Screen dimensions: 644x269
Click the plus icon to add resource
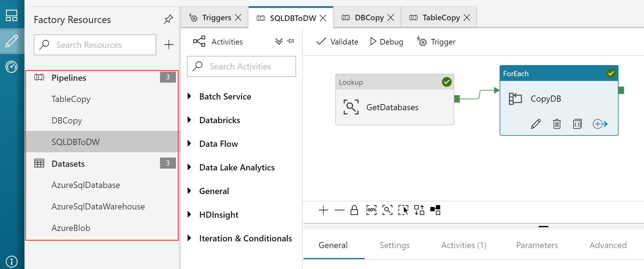(169, 45)
